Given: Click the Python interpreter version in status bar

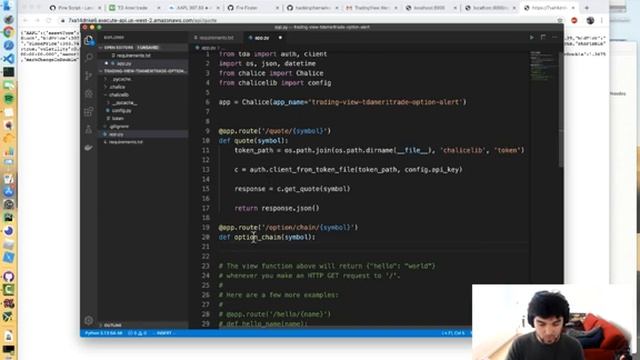Looking at the screenshot, I should (103, 333).
